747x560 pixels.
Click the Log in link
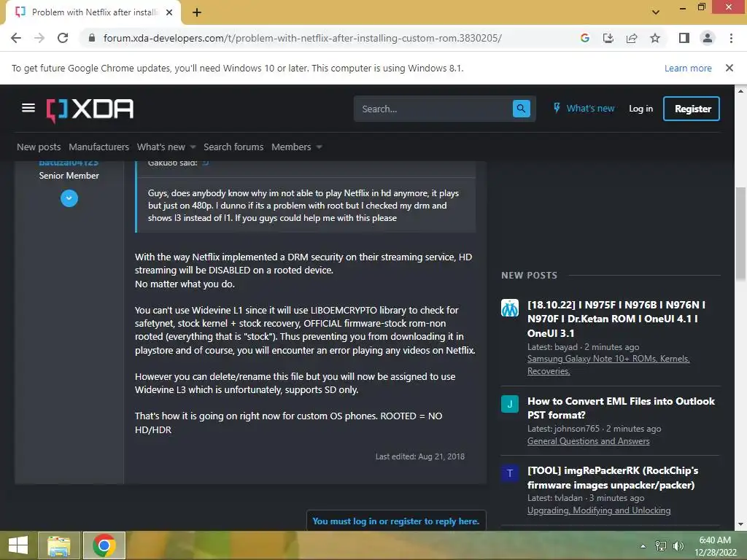pyautogui.click(x=640, y=109)
